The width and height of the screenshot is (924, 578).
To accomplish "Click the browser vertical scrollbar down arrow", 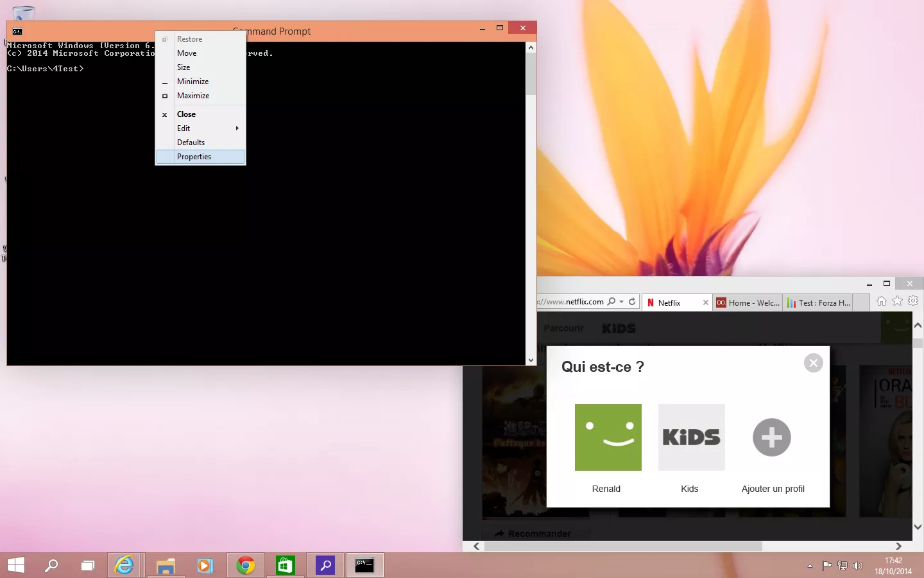I will point(918,527).
